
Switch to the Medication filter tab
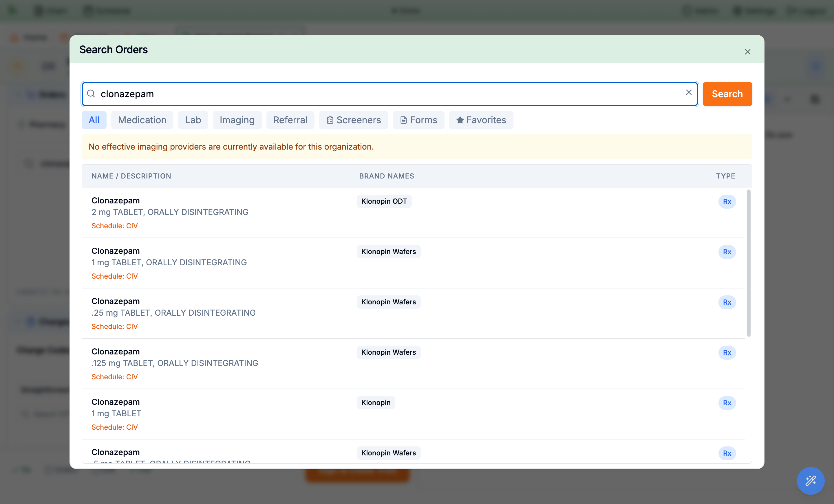coord(142,120)
